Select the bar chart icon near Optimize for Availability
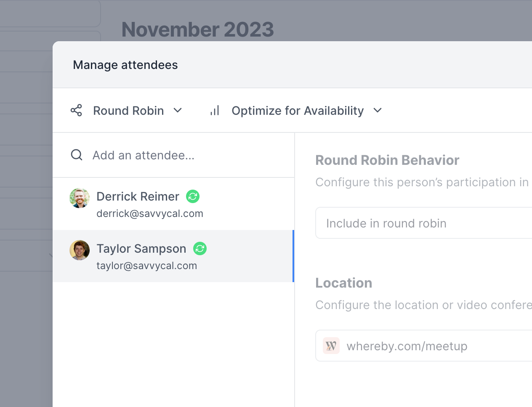532x407 pixels. (x=214, y=110)
